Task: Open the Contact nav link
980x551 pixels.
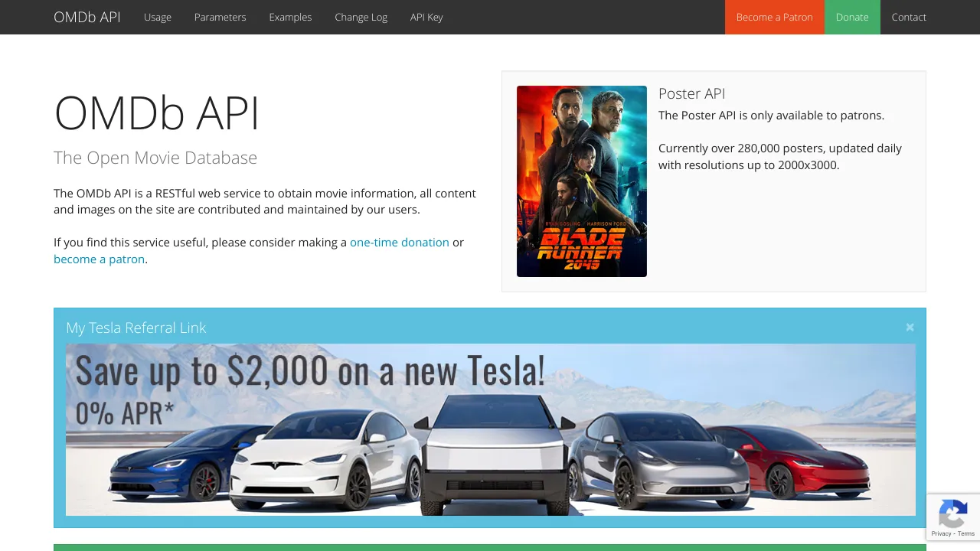Action: [909, 17]
